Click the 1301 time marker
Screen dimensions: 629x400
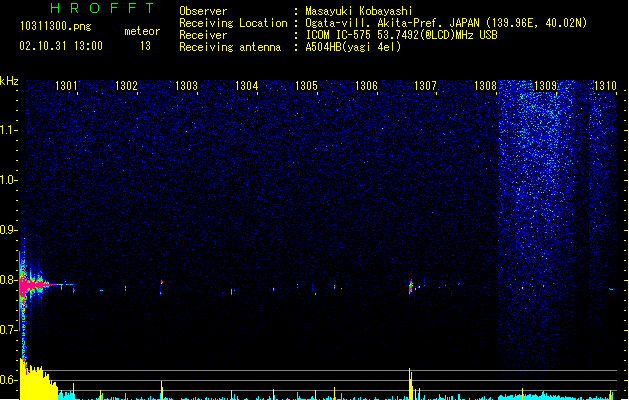point(66,86)
